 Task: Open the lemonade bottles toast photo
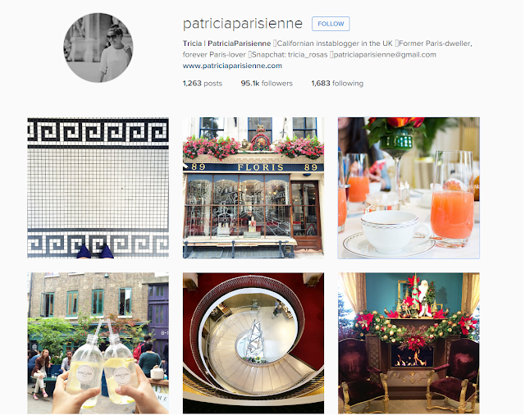click(98, 343)
